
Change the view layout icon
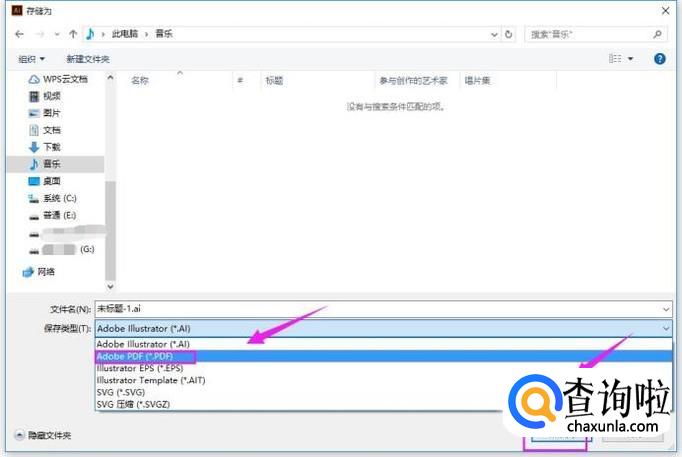[615, 58]
